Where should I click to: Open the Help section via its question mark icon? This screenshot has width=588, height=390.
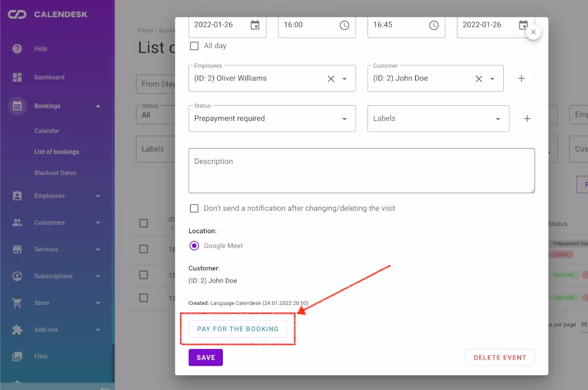tap(18, 49)
